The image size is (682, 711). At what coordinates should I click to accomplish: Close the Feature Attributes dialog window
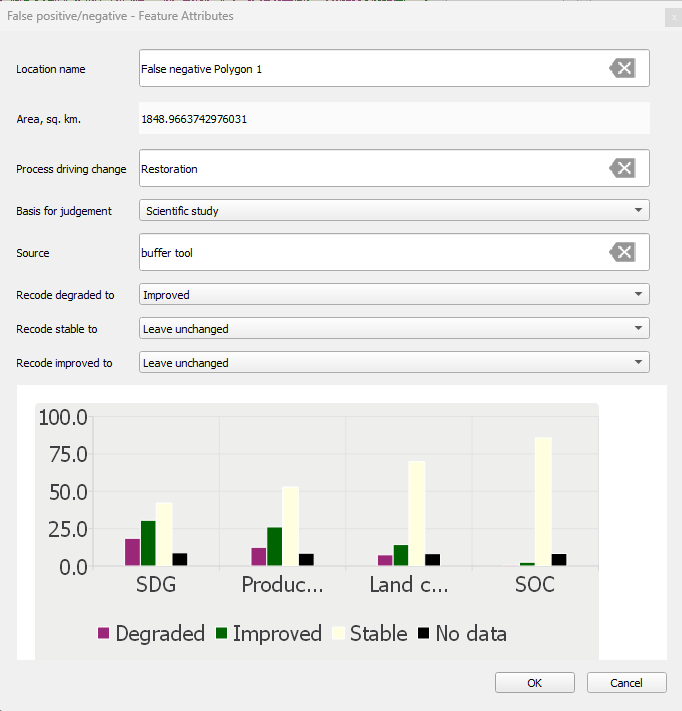click(x=671, y=17)
